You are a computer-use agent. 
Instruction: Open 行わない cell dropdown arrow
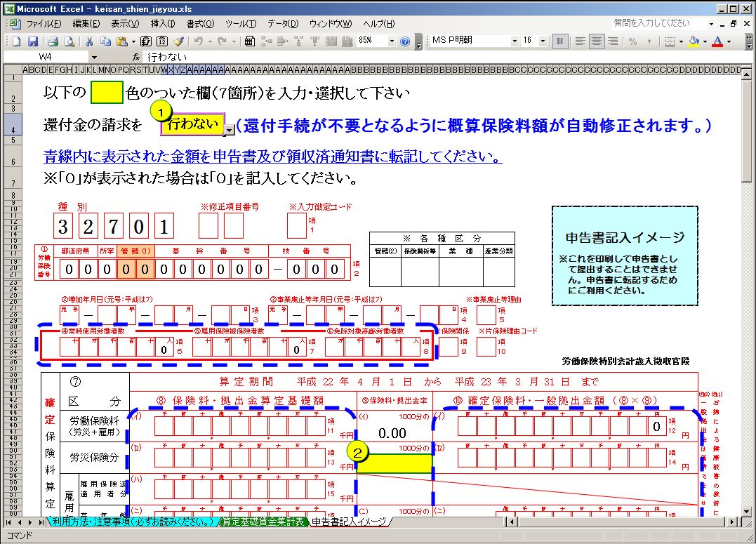tap(230, 129)
